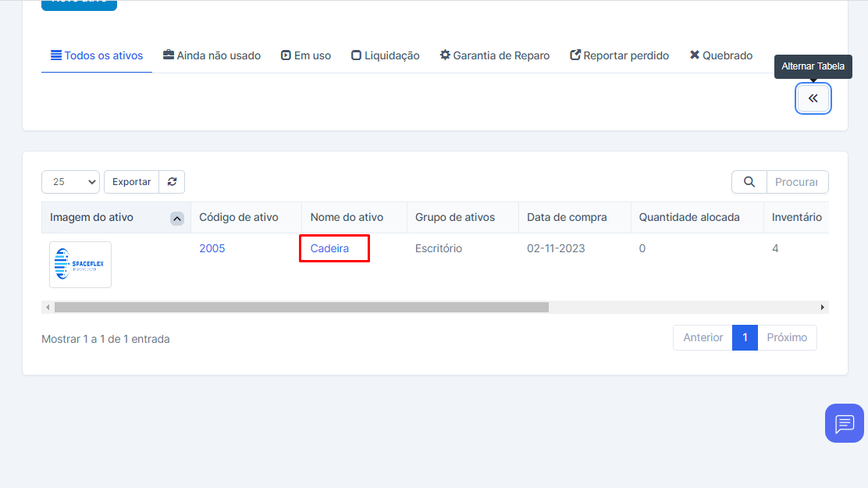Switch to Todos os ativos tab

point(97,56)
